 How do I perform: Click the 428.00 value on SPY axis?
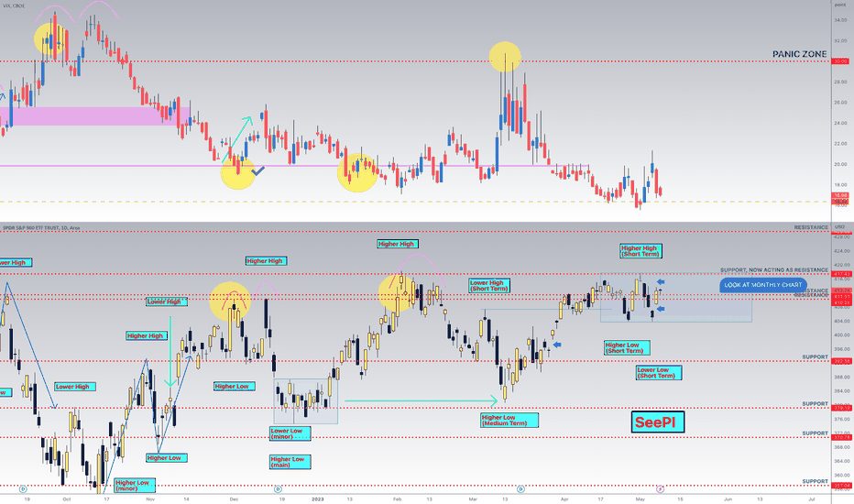[840, 237]
